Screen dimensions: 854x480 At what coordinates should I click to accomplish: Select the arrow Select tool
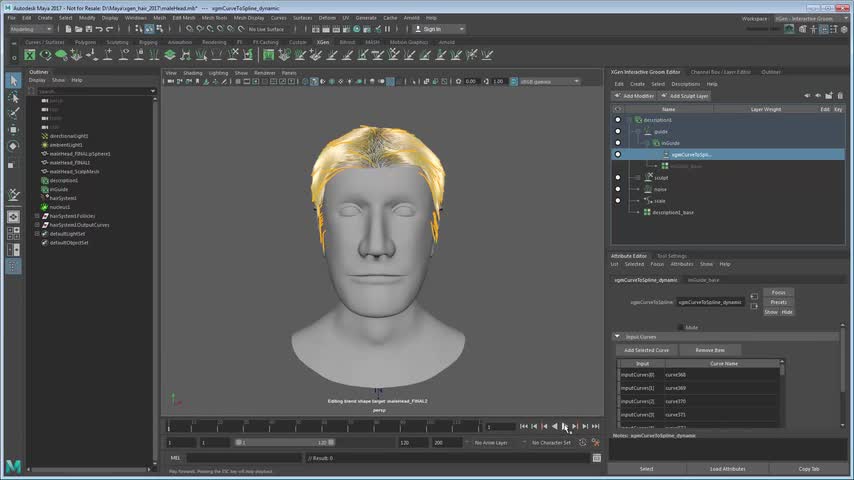13,81
